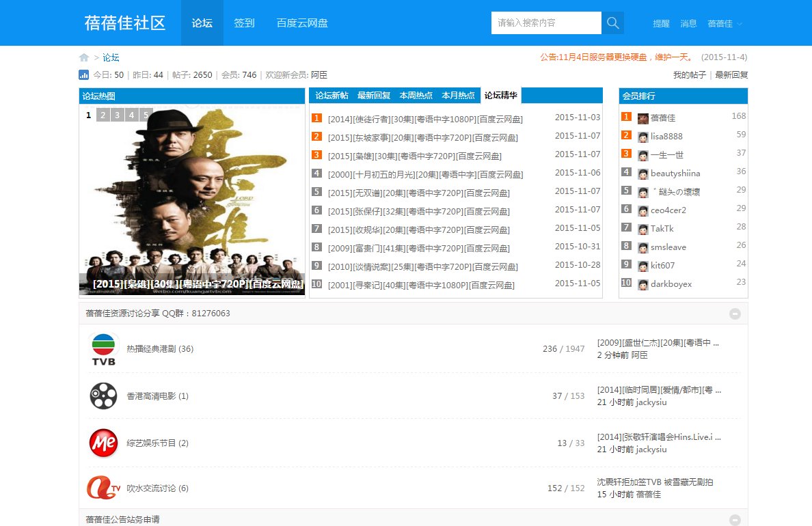
Task: Click the film reel icon for 香港高清电影
Action: (103, 396)
